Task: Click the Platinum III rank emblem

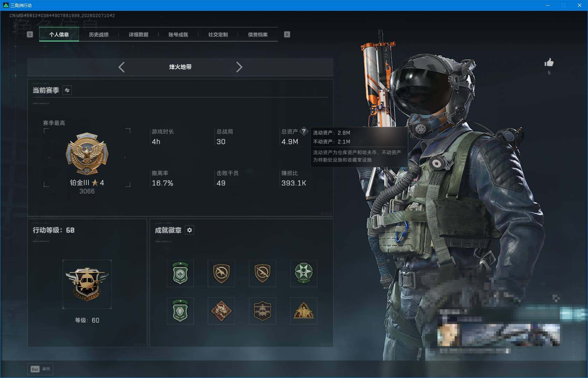Action: (x=87, y=154)
